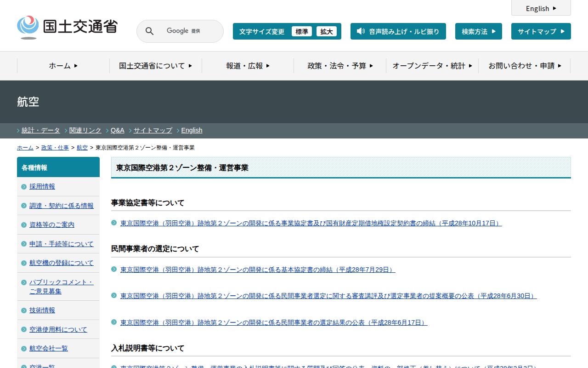Screen dimensions: 588x368
Task: Click the 国土交通省 logo
Action: coord(68,27)
